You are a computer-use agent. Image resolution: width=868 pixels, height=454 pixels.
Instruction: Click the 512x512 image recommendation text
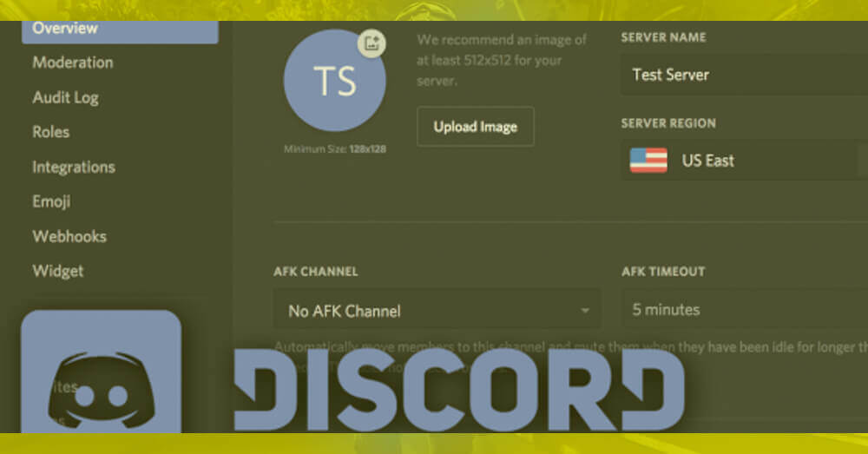tap(502, 61)
